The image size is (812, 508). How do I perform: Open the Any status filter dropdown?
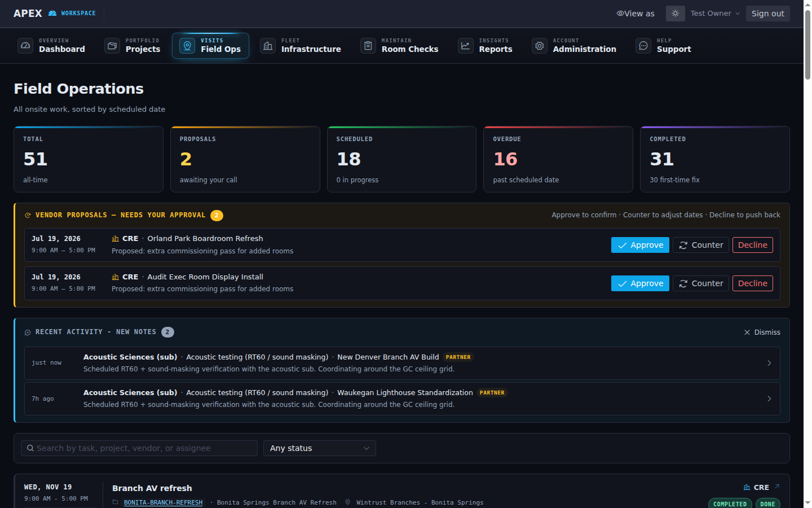320,448
